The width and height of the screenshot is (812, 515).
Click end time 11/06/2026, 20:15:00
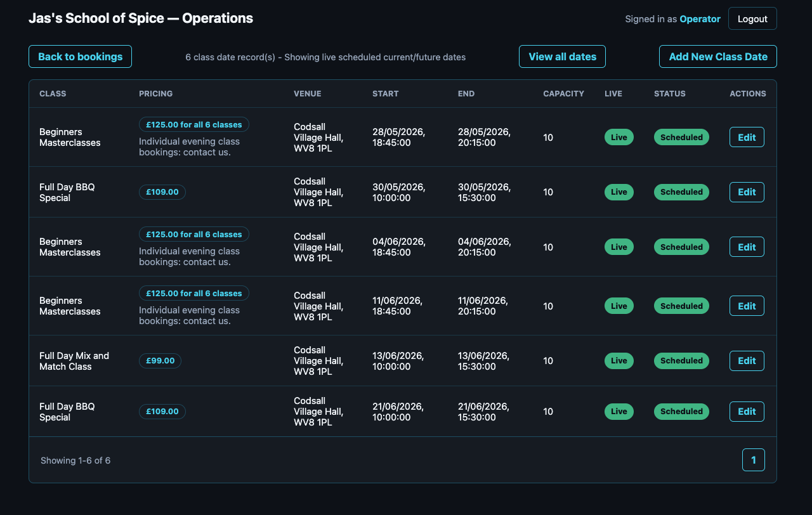pyautogui.click(x=485, y=306)
